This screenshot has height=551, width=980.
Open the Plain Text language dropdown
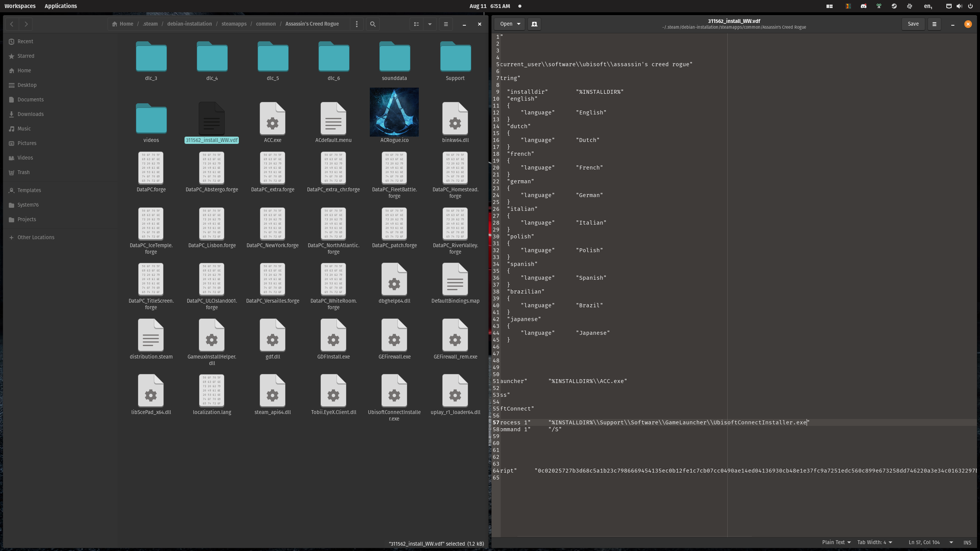(836, 542)
